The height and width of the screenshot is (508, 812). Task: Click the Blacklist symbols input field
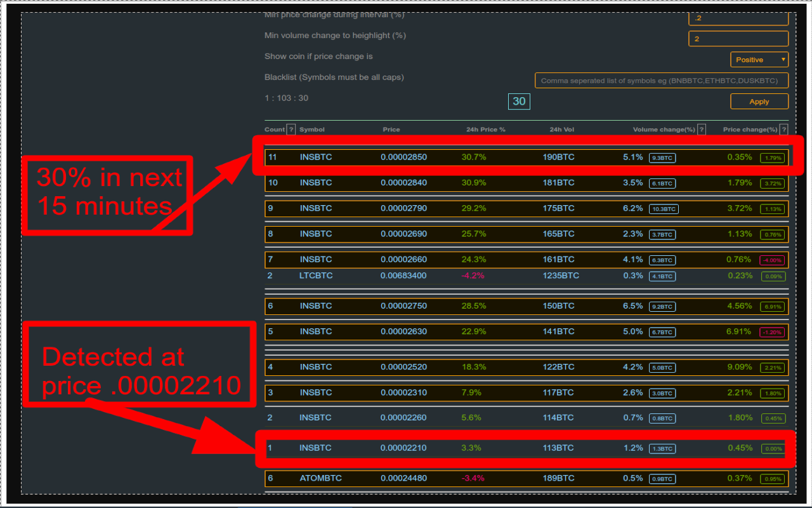[662, 81]
